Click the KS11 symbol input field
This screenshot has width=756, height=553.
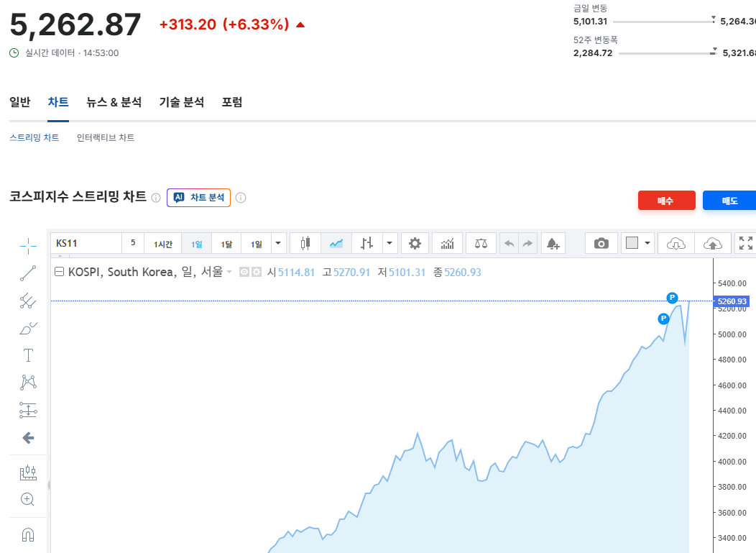click(x=86, y=244)
